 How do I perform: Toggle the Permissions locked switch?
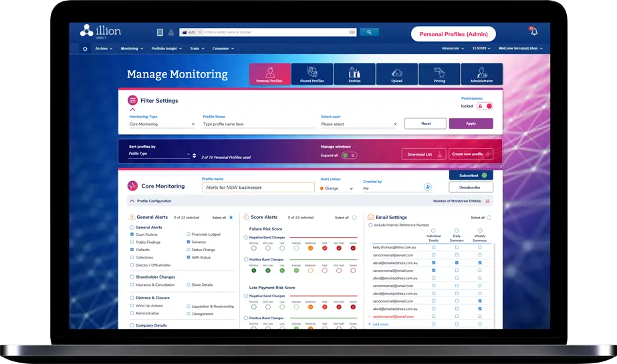click(486, 106)
